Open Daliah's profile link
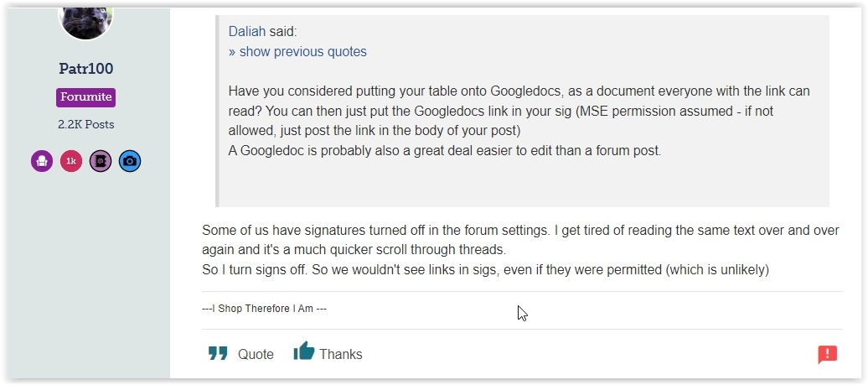 pos(247,32)
